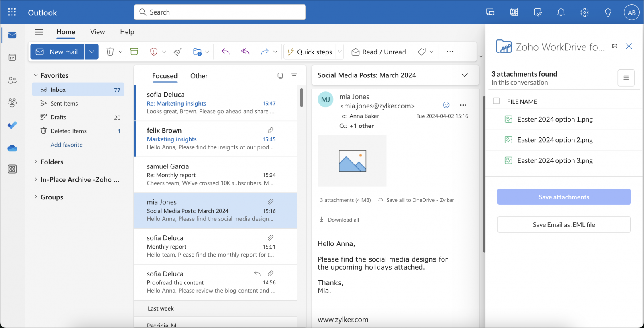Click the New mail button
644x328 pixels.
click(x=57, y=52)
